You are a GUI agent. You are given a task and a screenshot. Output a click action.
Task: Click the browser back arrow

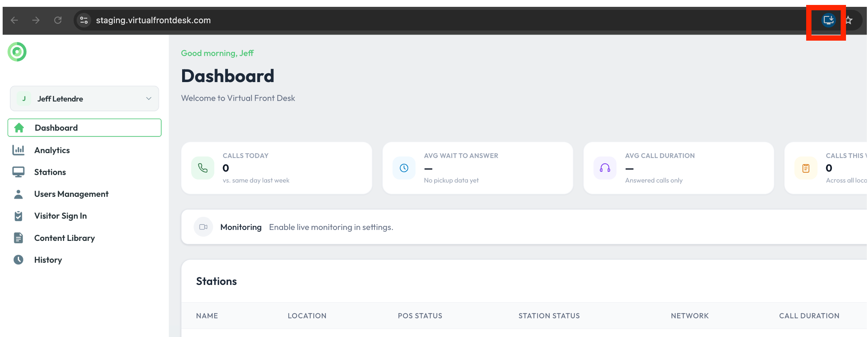[x=14, y=20]
